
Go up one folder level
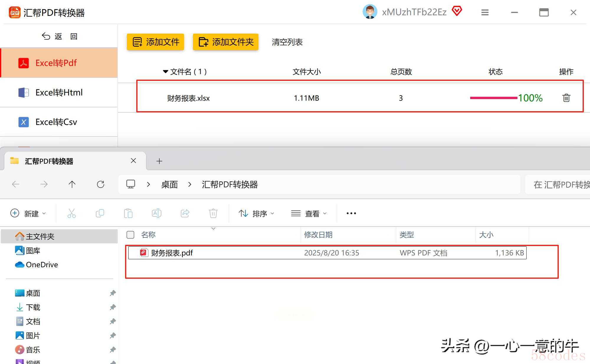(72, 184)
